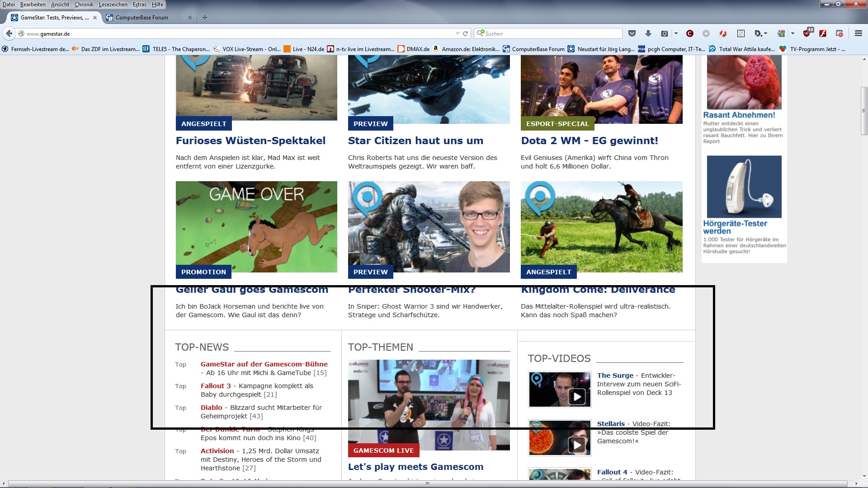Viewport: 868px width, 488px height.
Task: Click the Pocket save icon
Action: [632, 33]
